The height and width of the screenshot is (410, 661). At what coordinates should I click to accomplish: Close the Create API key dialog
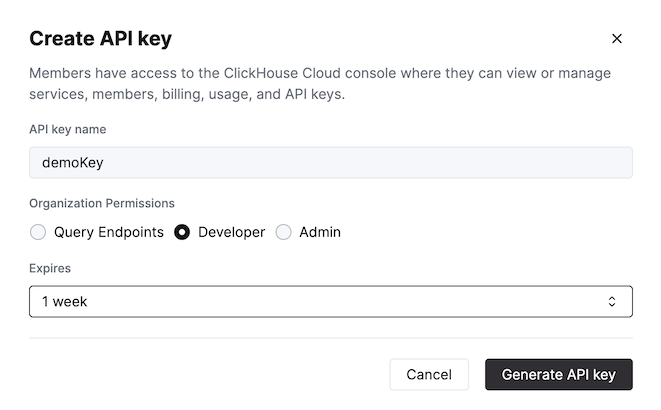pyautogui.click(x=616, y=39)
